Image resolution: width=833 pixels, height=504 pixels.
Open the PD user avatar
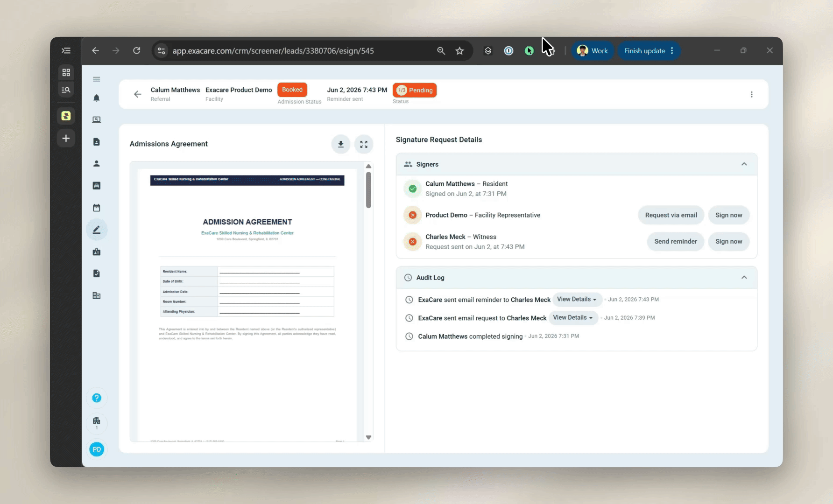pos(97,449)
